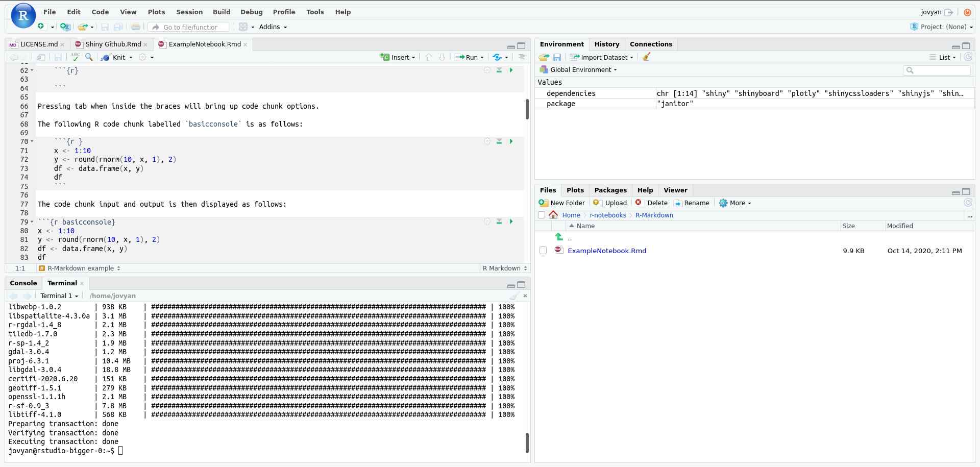Open the List view dropdown

pyautogui.click(x=943, y=57)
